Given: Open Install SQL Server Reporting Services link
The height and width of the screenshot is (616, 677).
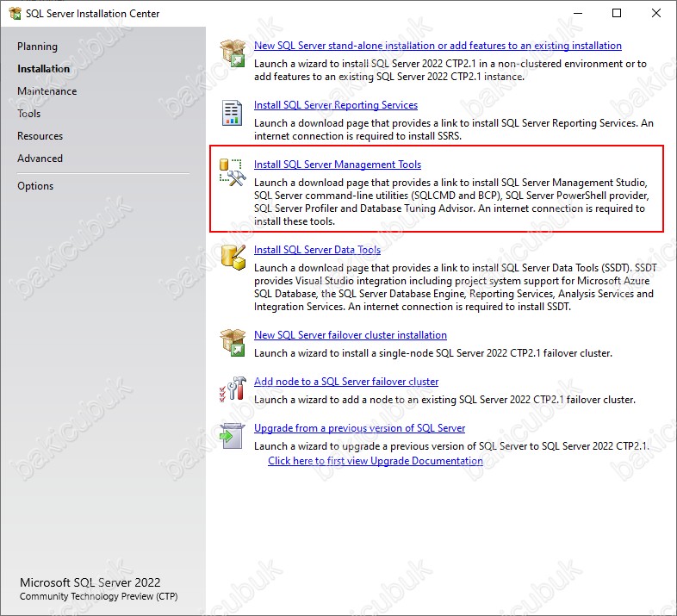Looking at the screenshot, I should coord(336,105).
